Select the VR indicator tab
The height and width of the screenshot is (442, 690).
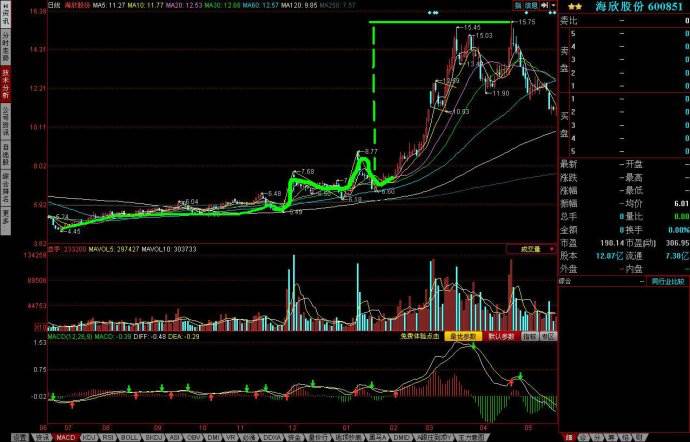[231, 438]
